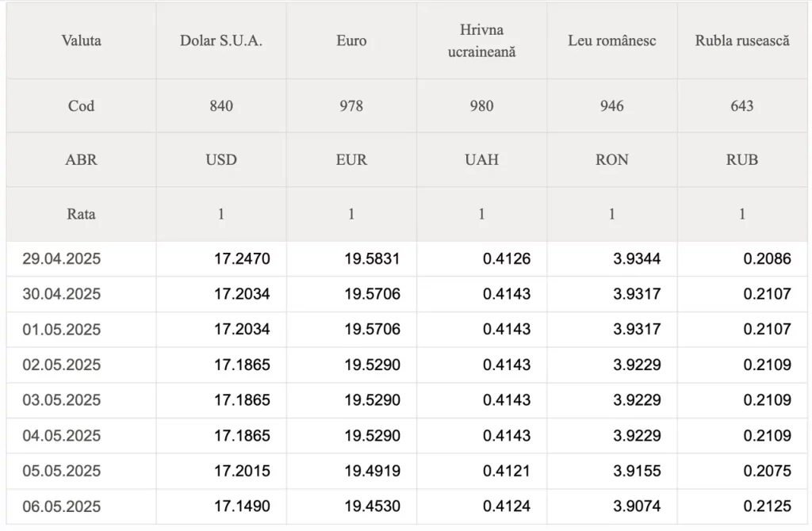The image size is (812, 531).
Task: Click the RUB rate 0.2125
Action: pos(767,506)
